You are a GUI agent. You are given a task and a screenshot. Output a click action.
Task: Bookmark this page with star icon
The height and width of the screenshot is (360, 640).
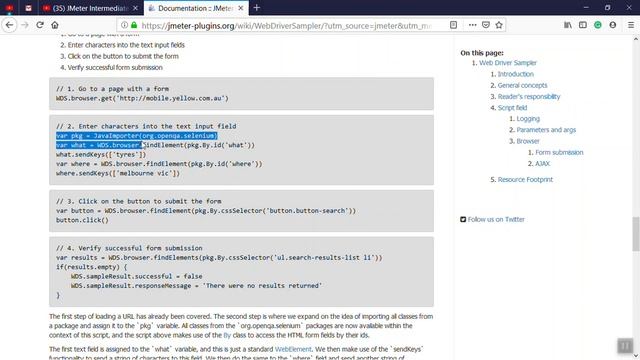coord(499,25)
